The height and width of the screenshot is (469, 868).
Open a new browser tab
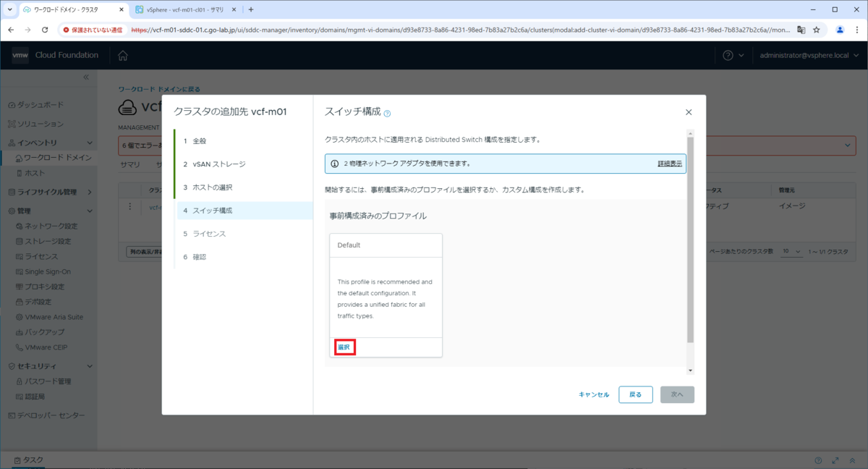tap(251, 9)
